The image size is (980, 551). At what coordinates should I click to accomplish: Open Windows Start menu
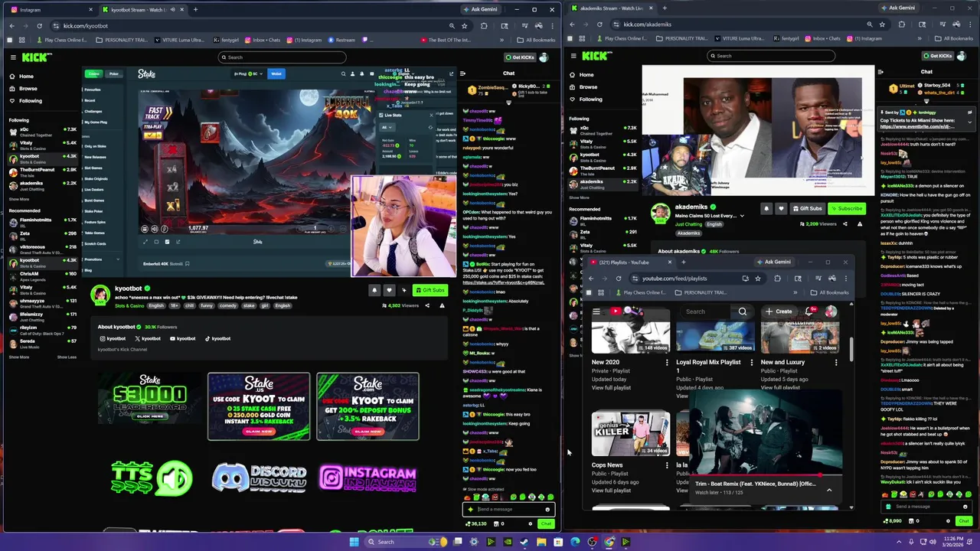[x=354, y=542]
